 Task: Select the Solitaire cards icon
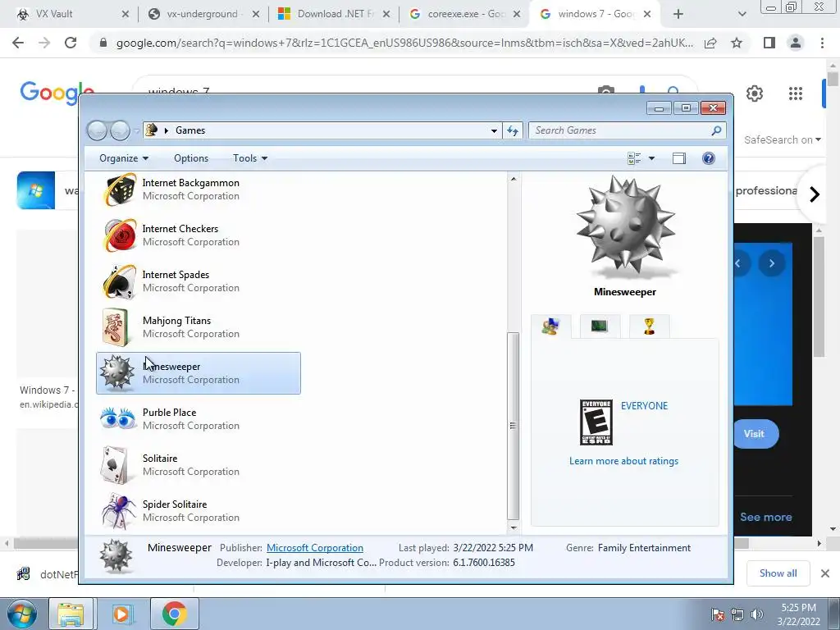coord(115,465)
